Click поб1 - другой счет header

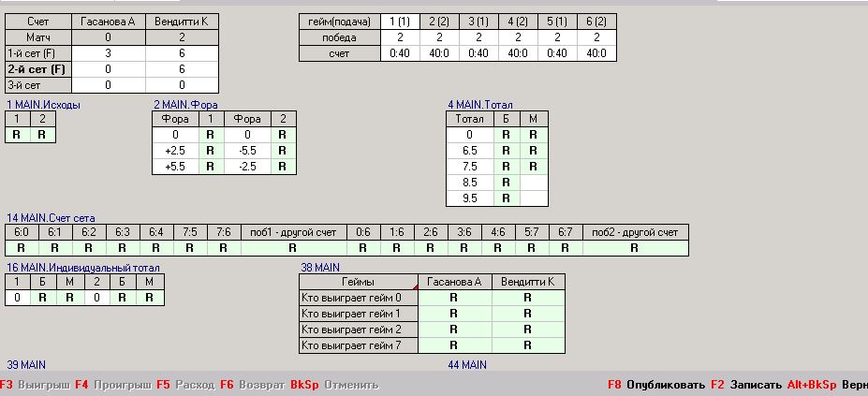coord(293,232)
